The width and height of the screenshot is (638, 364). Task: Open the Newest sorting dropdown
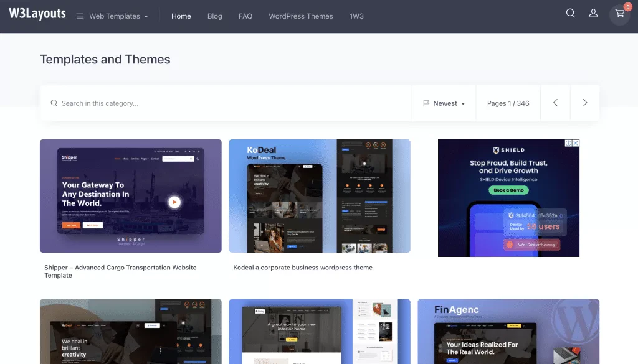click(x=445, y=103)
